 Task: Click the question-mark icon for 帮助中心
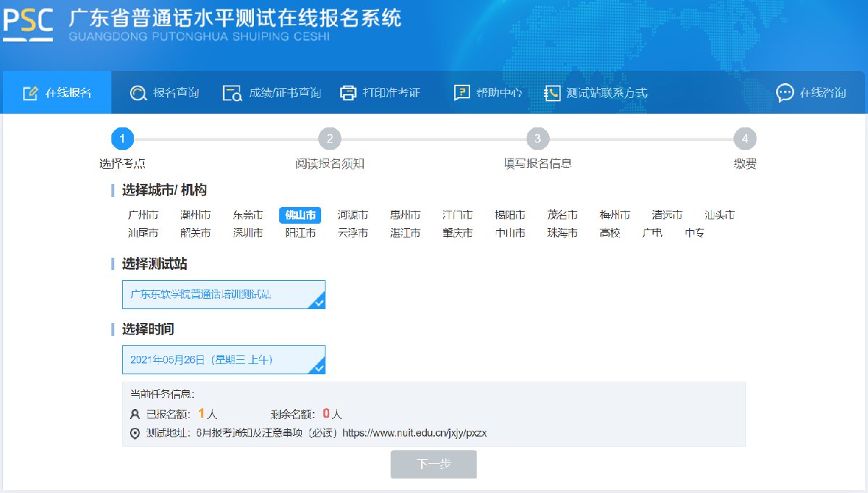[461, 93]
